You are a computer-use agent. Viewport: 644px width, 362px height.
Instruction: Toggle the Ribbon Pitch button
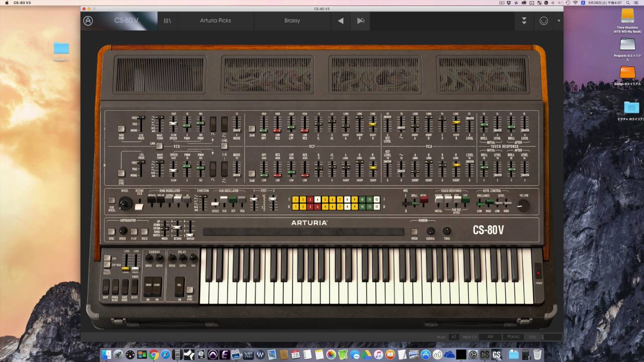click(414, 232)
